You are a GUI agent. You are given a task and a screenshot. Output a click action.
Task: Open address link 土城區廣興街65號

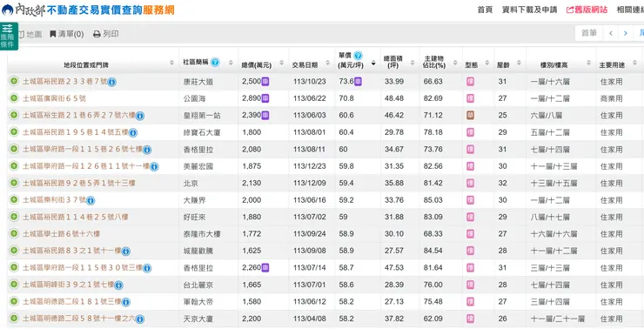click(x=54, y=98)
